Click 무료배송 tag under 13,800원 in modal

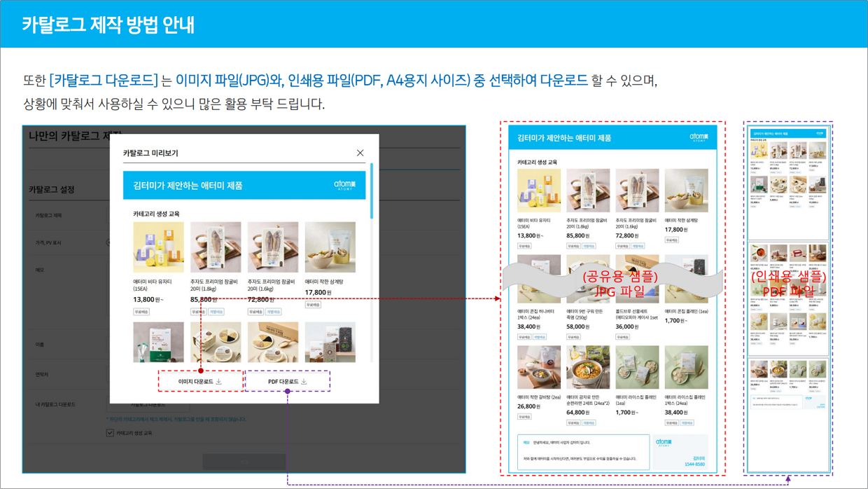(x=141, y=312)
